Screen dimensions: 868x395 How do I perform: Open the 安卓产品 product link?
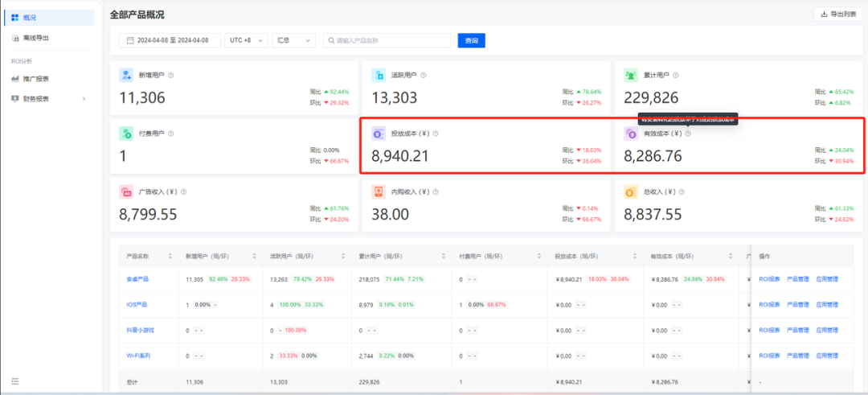click(137, 279)
